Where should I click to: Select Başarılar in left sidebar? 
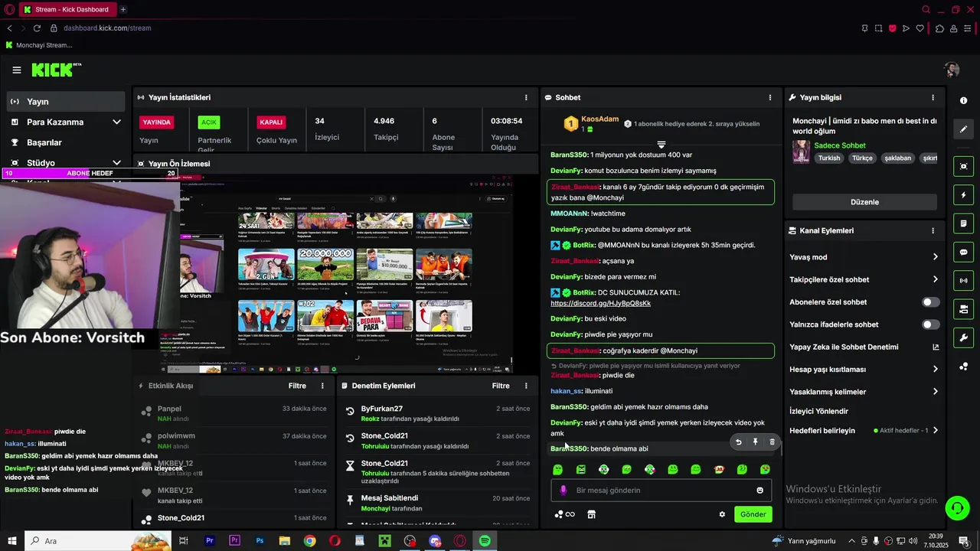[65, 142]
